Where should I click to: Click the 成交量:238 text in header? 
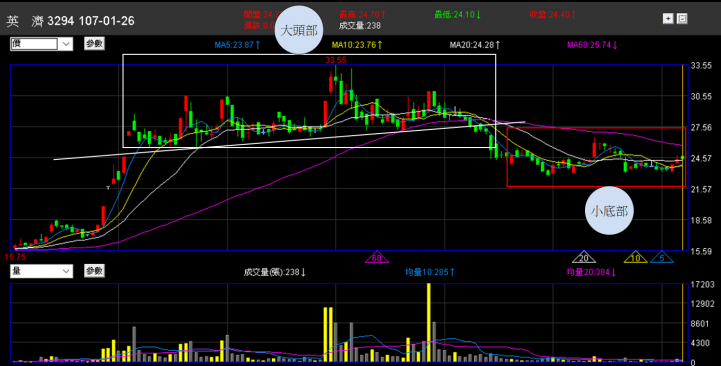point(360,26)
